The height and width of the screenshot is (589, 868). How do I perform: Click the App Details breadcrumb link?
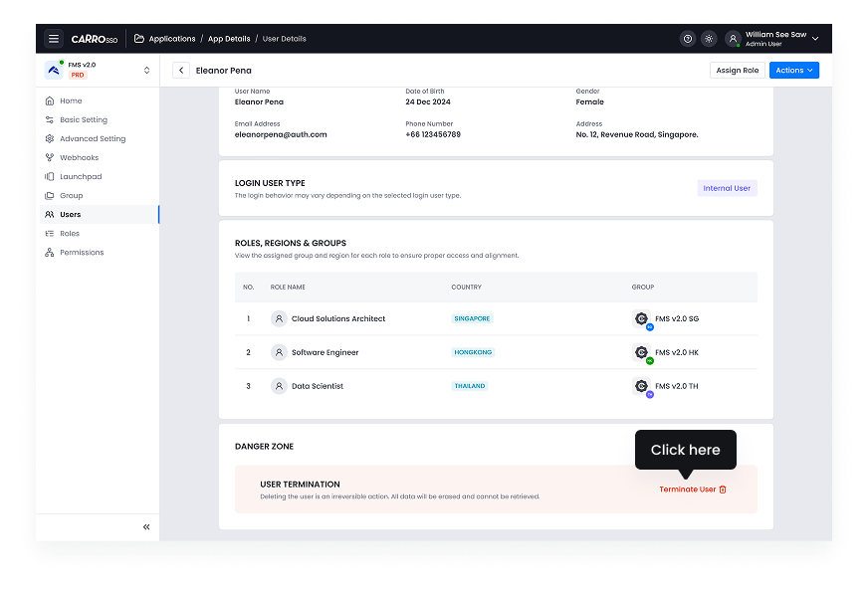(x=229, y=39)
